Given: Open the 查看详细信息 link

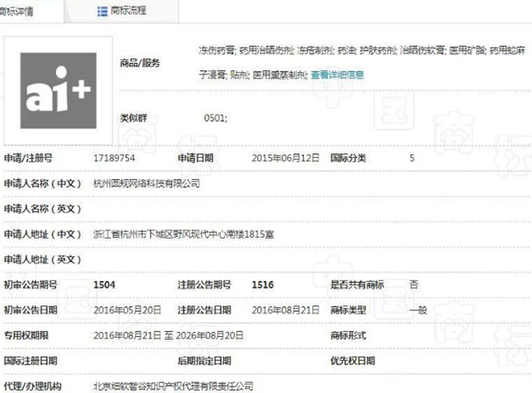Looking at the screenshot, I should click(x=337, y=75).
